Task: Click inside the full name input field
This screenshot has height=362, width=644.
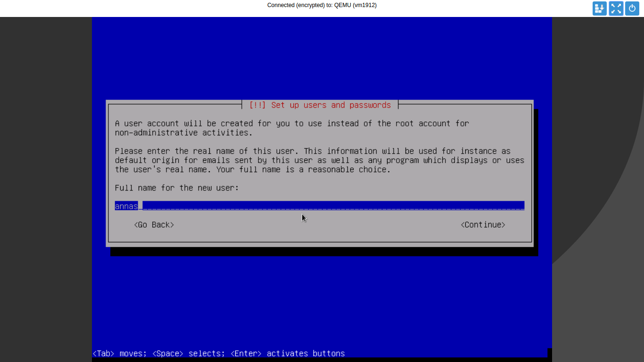Action: click(320, 206)
